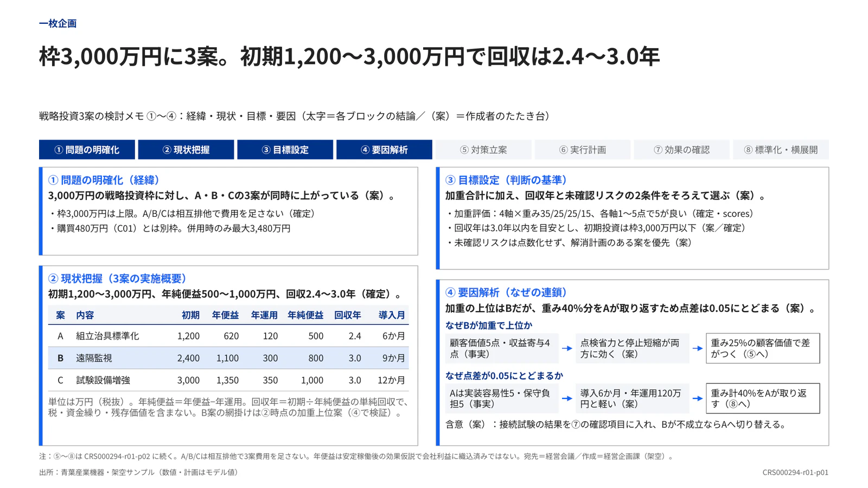Click box 重み25%の顧客価値で差がつく（⑤へ）
868x488 pixels.
763,348
